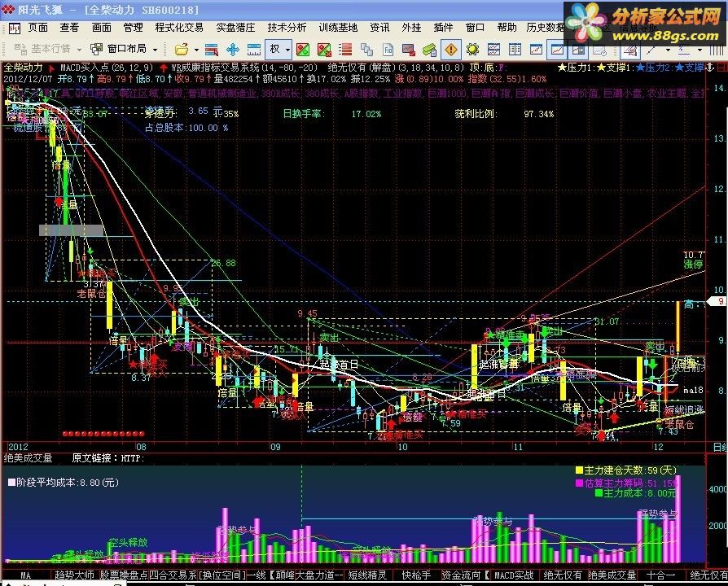This screenshot has width=728, height=586.
Task: Open the 实盘猎庄 menu
Action: pyautogui.click(x=236, y=28)
